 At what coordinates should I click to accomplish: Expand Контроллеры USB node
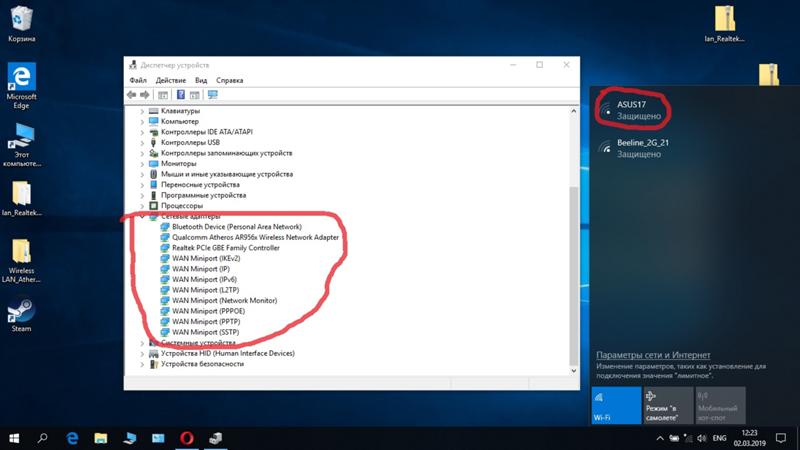point(142,143)
